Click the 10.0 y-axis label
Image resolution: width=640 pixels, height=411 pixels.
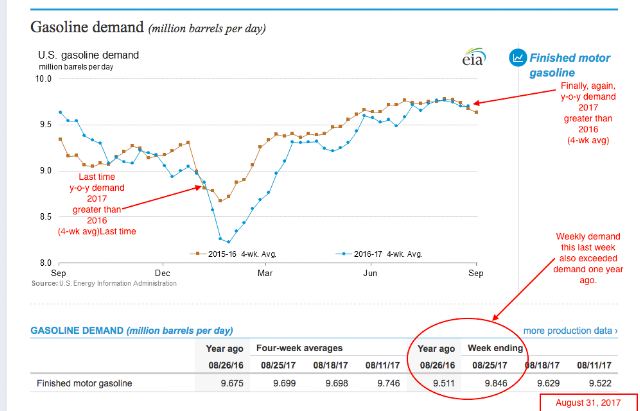pyautogui.click(x=44, y=79)
